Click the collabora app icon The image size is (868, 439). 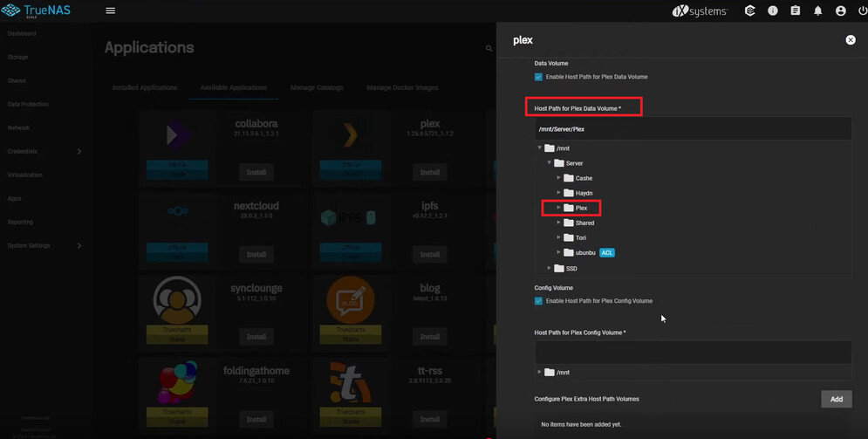coord(177,135)
